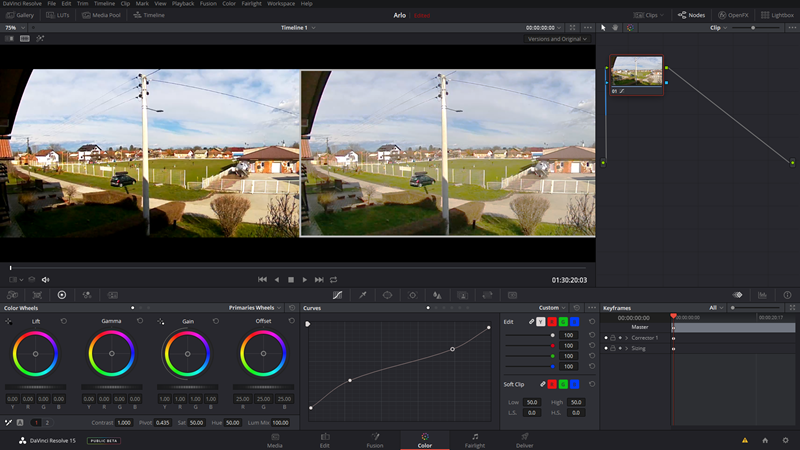This screenshot has height=450, width=800.
Task: Open the Primaries Wheels dropdown
Action: [x=254, y=308]
